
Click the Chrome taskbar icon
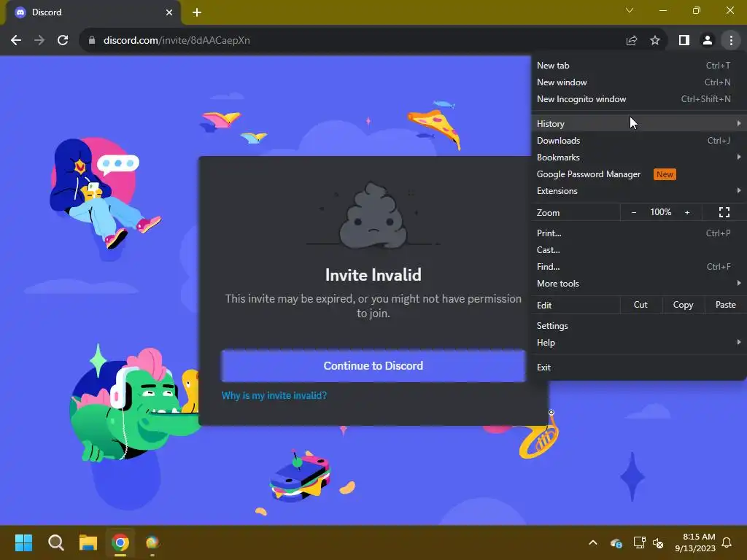120,542
